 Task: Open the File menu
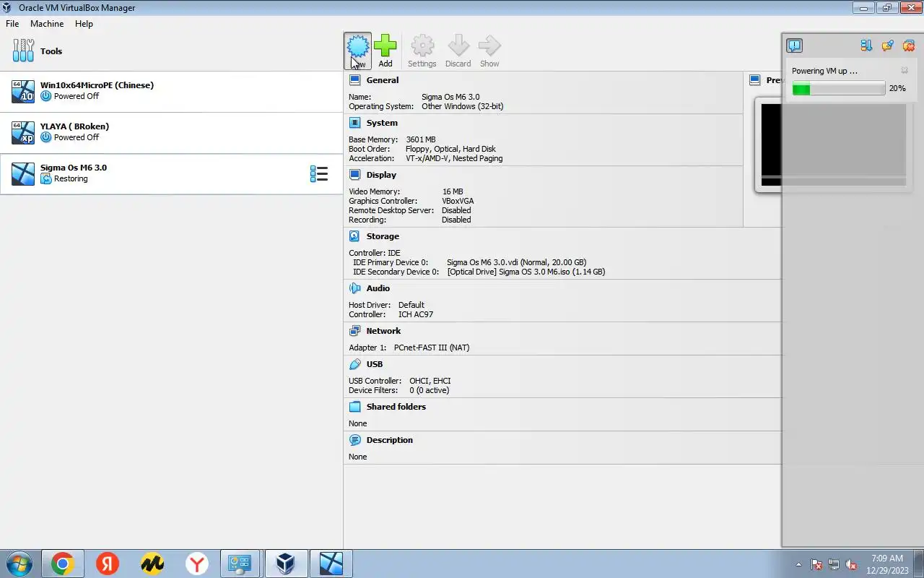click(x=12, y=23)
